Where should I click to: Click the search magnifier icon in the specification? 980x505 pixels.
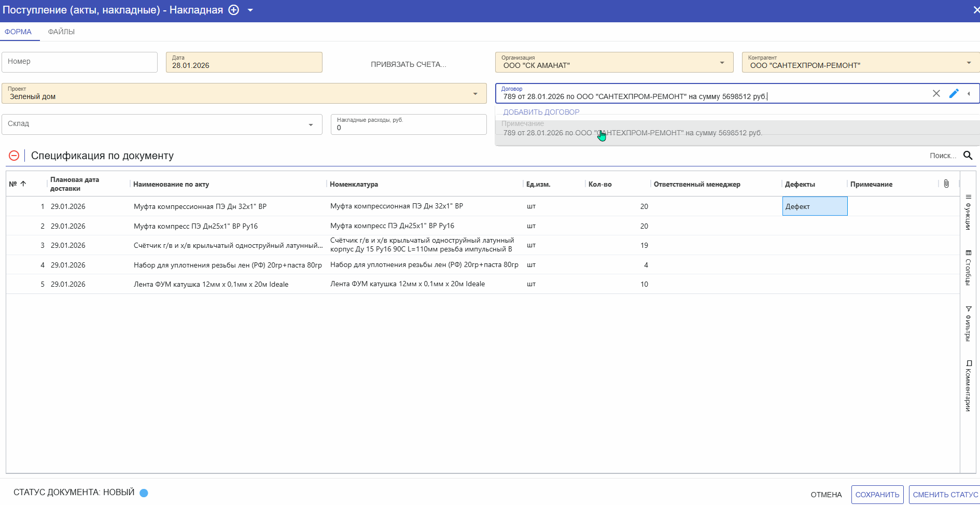[968, 156]
